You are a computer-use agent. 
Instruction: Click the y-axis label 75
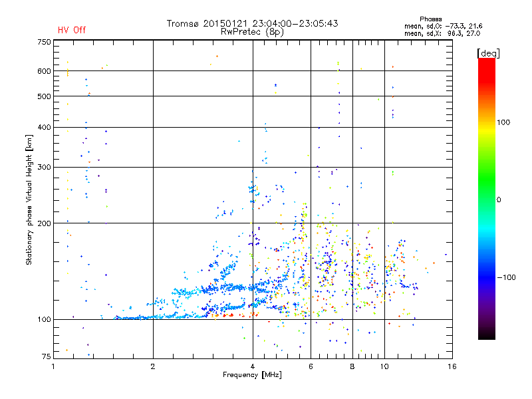[47, 356]
